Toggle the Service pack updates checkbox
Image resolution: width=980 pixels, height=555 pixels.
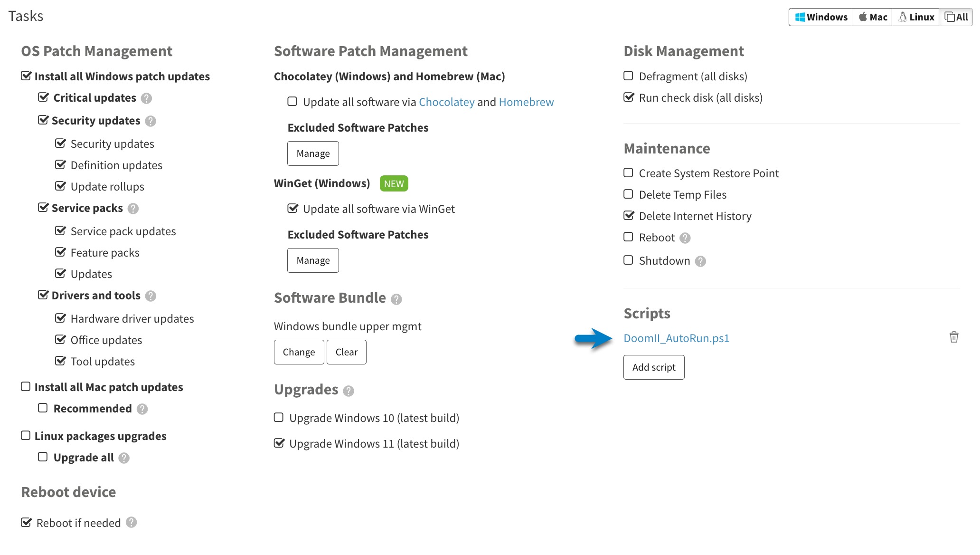(60, 231)
